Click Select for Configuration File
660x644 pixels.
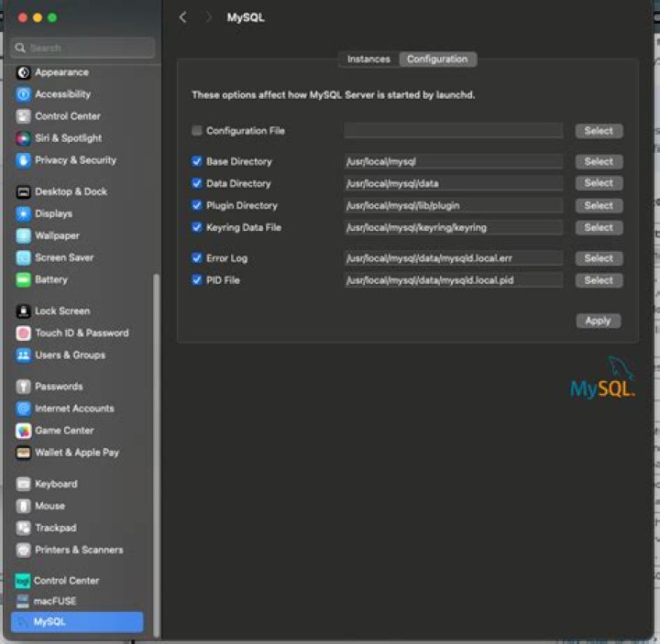pos(599,131)
